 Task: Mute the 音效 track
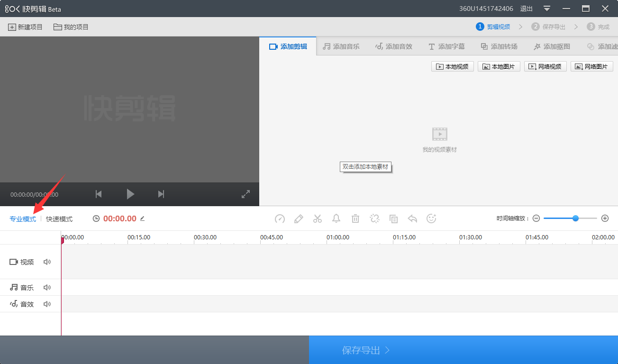coord(47,304)
